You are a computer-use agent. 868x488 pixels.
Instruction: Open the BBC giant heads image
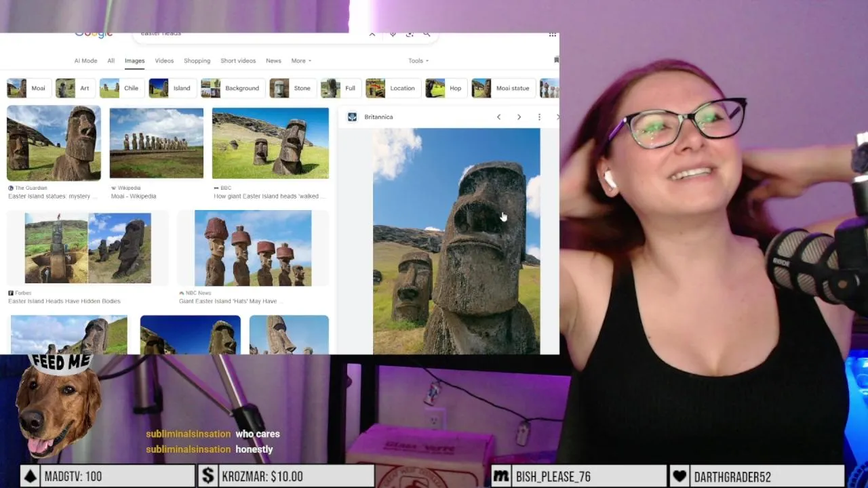coord(270,143)
